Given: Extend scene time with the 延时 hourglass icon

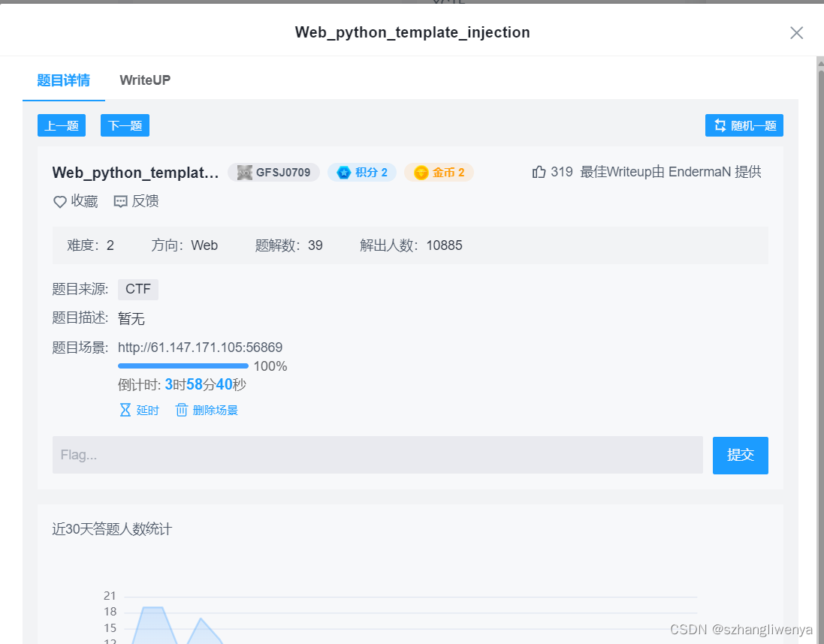Looking at the screenshot, I should (x=124, y=410).
